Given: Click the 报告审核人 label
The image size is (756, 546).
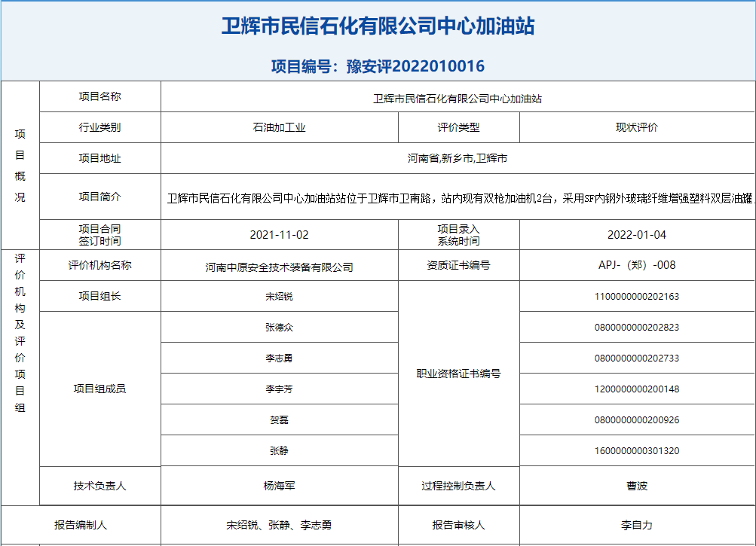Looking at the screenshot, I should click(458, 525).
